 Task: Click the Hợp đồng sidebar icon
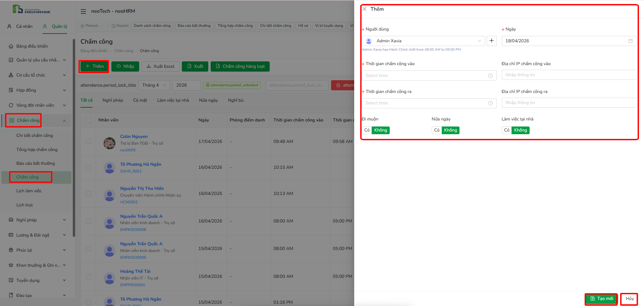(11, 90)
